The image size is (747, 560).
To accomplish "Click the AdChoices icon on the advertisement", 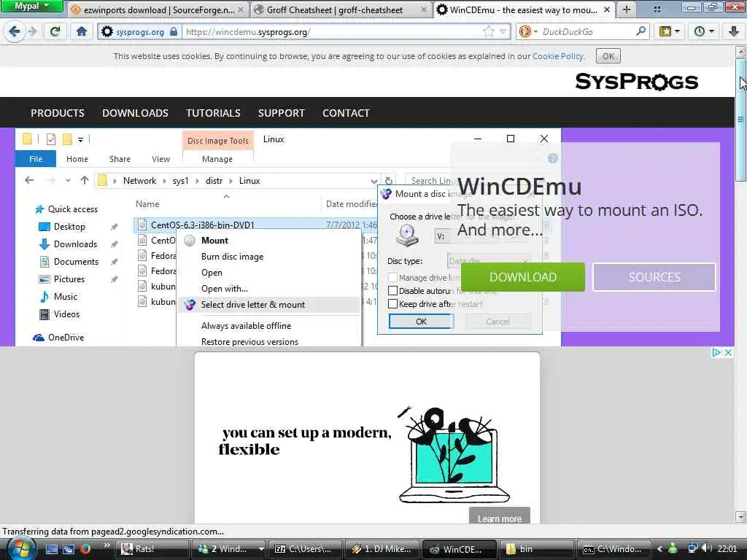I will coord(716,352).
